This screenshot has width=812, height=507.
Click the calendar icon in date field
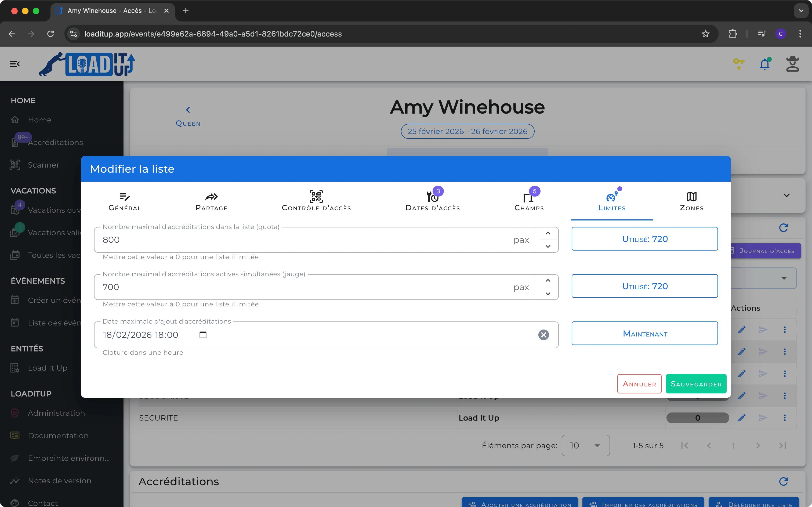pyautogui.click(x=203, y=335)
